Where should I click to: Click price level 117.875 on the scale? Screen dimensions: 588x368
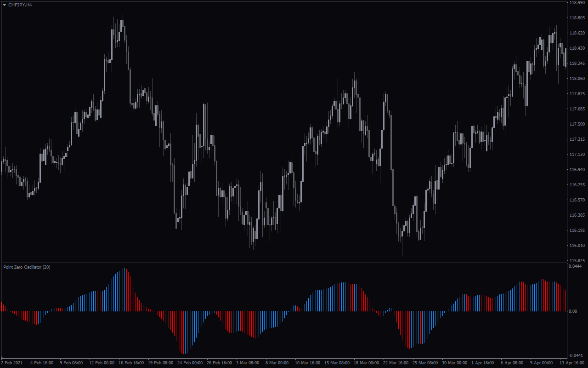pos(577,94)
